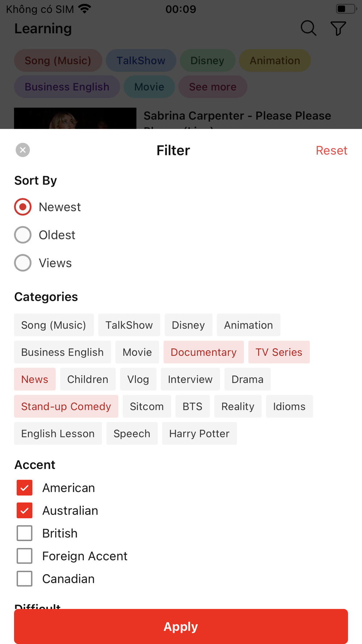Toggle the TV Series category chip

[x=279, y=352]
